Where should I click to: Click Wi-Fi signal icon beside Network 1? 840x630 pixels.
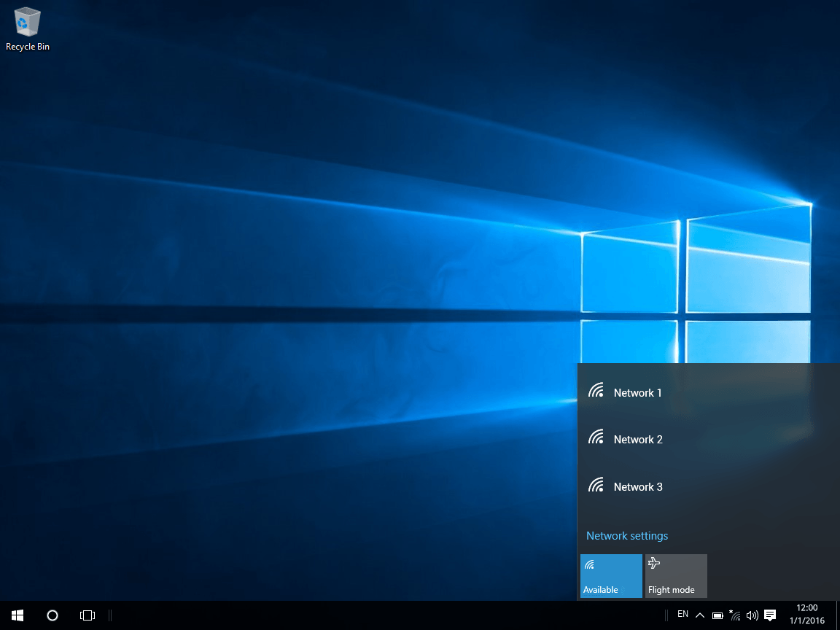596,390
